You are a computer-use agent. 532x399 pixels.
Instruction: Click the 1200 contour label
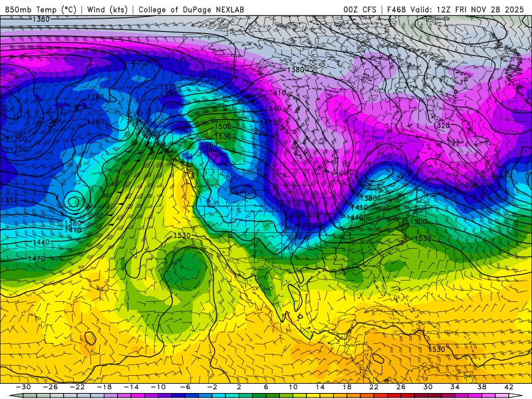[19, 139]
